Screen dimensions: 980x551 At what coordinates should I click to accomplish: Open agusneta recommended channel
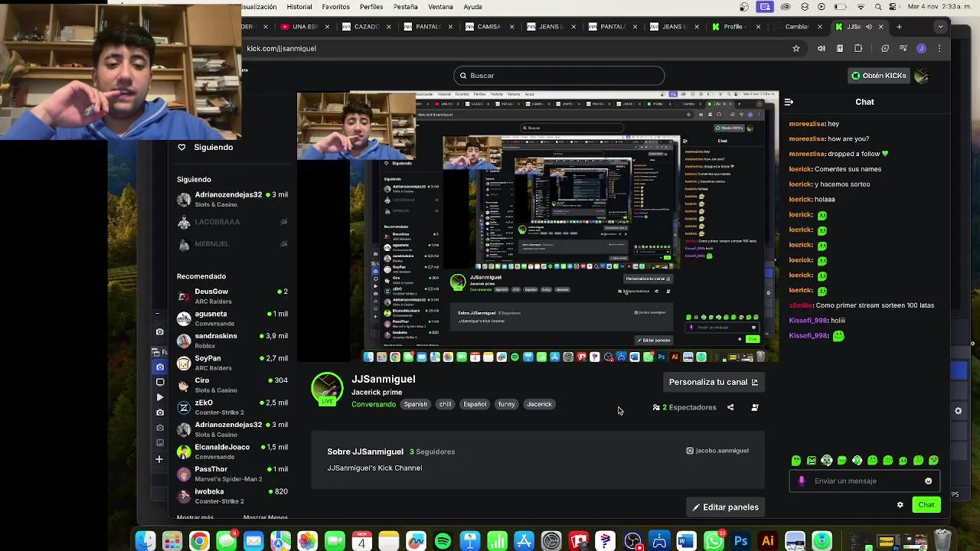(x=233, y=318)
